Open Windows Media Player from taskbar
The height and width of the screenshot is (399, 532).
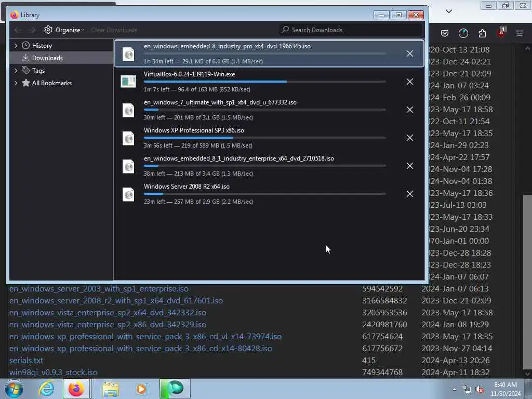tap(141, 389)
